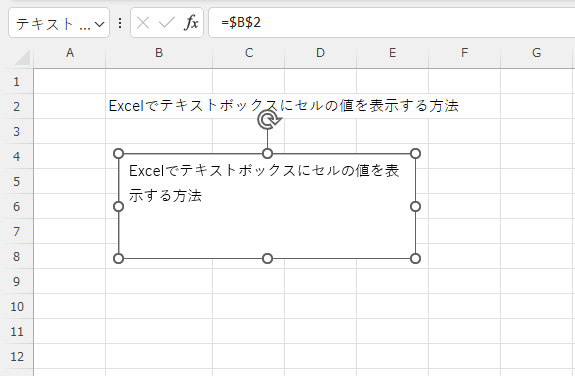The height and width of the screenshot is (376, 575).
Task: Confirm formula entry with the checkmark icon
Action: [x=167, y=23]
